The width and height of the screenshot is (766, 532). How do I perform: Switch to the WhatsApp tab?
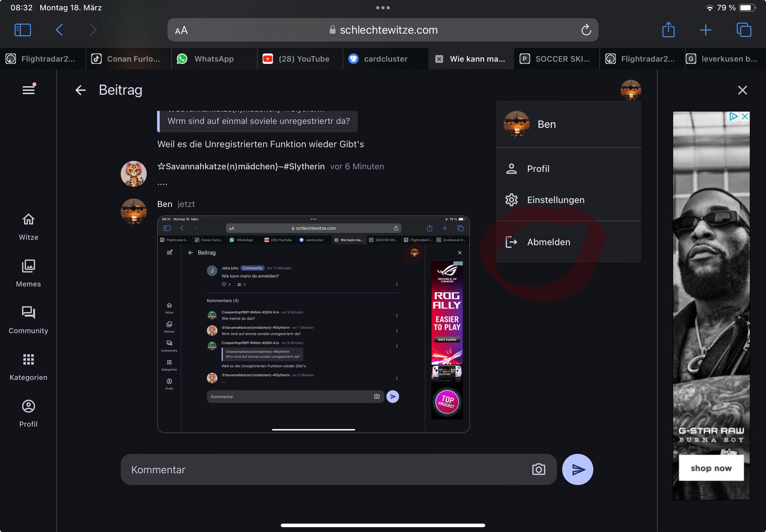tap(214, 59)
